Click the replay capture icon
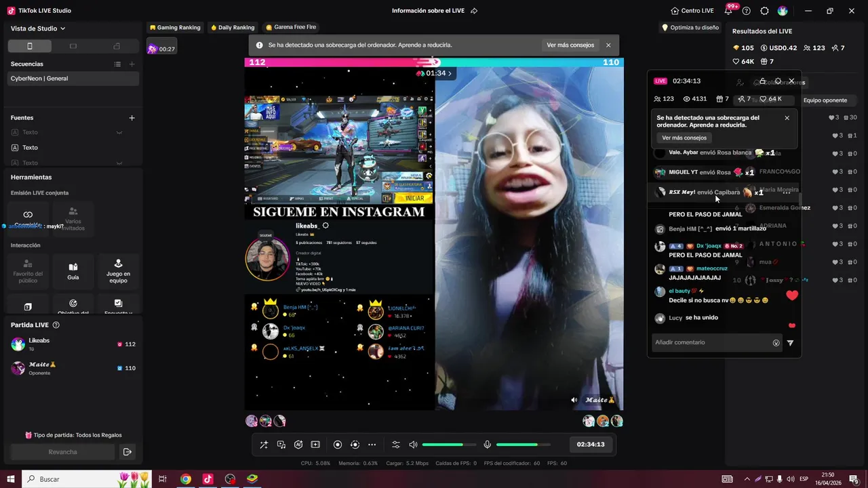 (355, 445)
